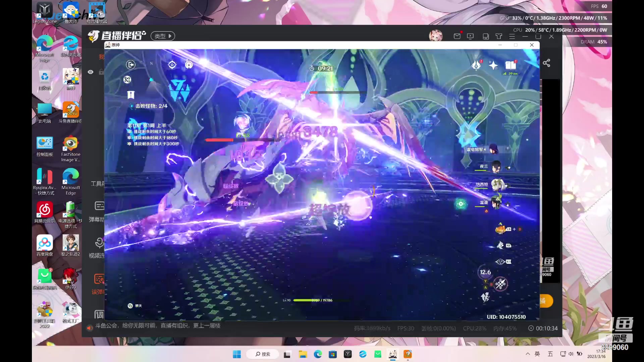Viewport: 644px width, 362px height.
Task: Open the hamburger menu in 直播伴侣
Action: pos(512,36)
